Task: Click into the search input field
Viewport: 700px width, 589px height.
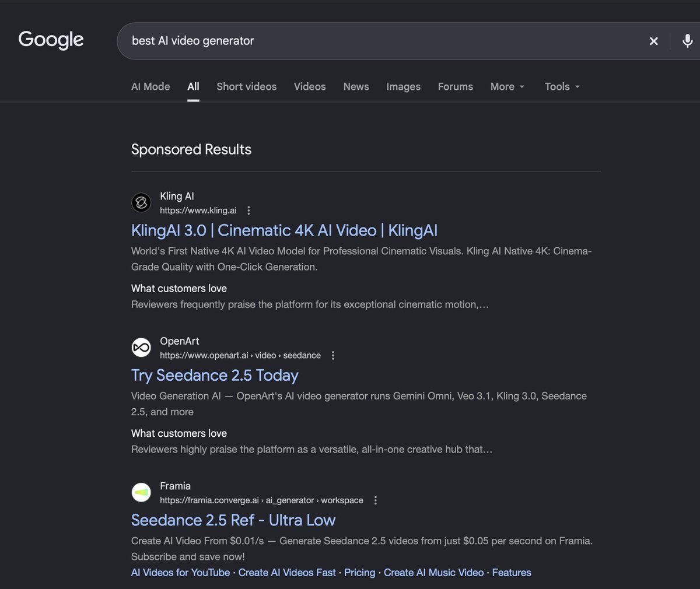Action: 379,41
